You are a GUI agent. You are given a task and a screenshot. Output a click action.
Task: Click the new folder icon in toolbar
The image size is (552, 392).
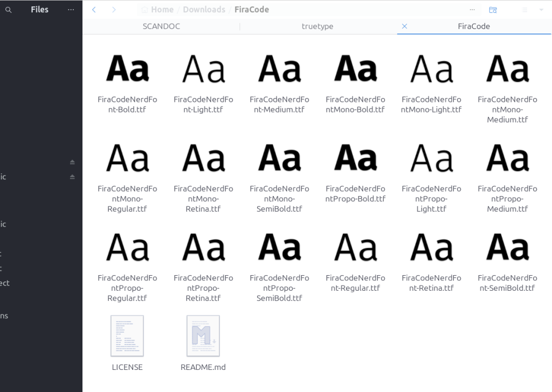pos(493,10)
